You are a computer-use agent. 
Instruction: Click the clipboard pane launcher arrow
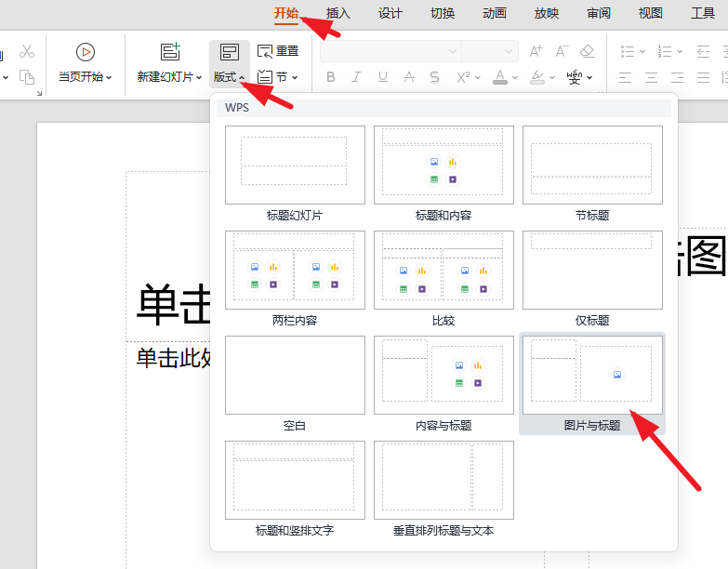(39, 93)
